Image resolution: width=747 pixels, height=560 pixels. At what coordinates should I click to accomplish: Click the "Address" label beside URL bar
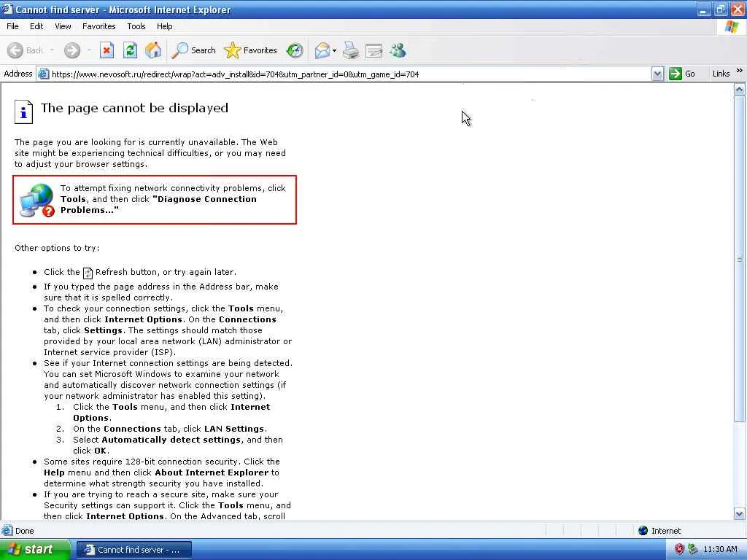click(x=18, y=74)
